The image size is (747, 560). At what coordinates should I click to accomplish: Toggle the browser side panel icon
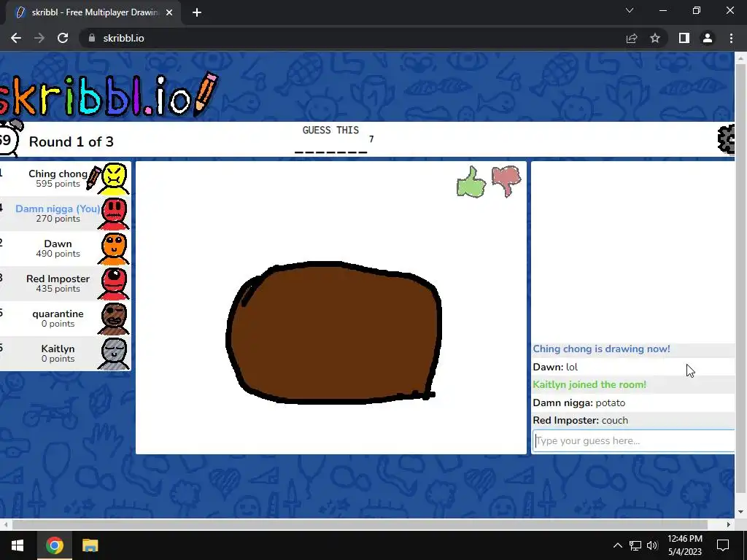coord(684,38)
